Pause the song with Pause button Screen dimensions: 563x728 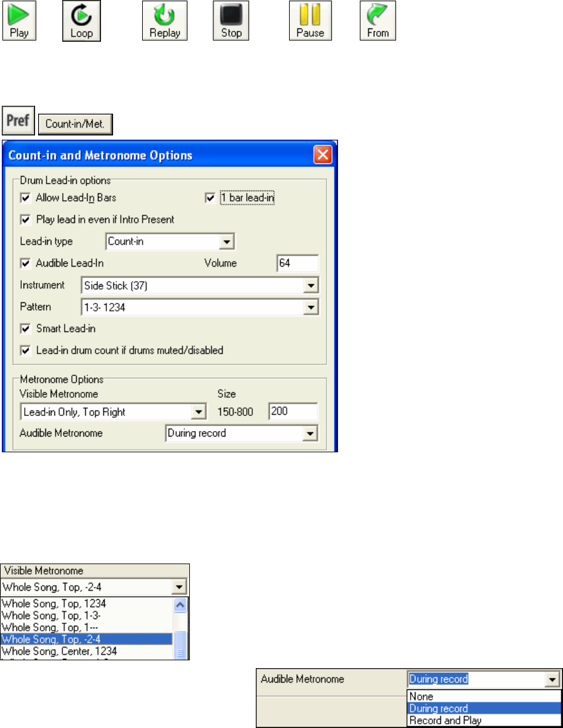[310, 21]
